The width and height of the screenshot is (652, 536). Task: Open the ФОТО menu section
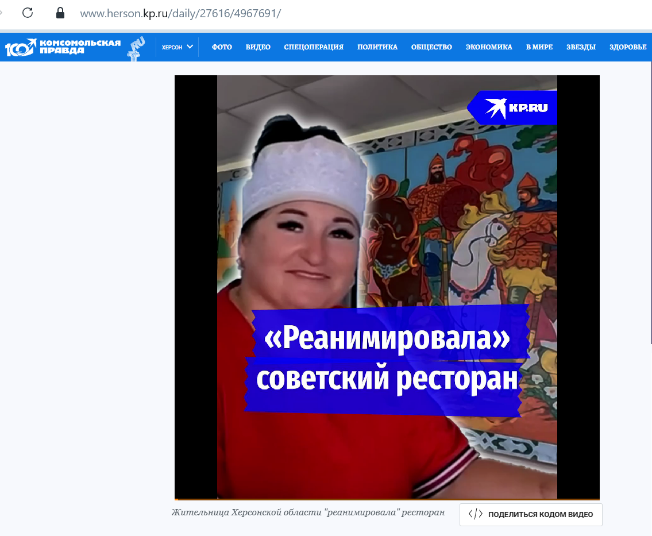[x=222, y=47]
